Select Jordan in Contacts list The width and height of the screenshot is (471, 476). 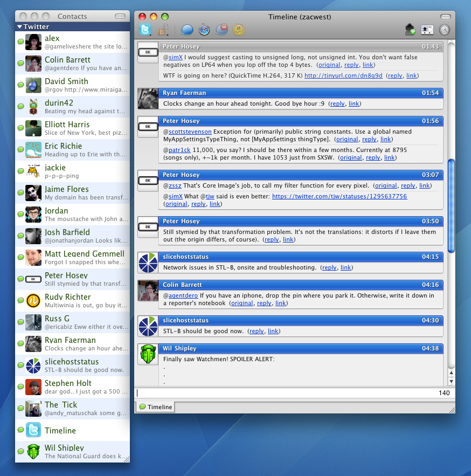(73, 215)
